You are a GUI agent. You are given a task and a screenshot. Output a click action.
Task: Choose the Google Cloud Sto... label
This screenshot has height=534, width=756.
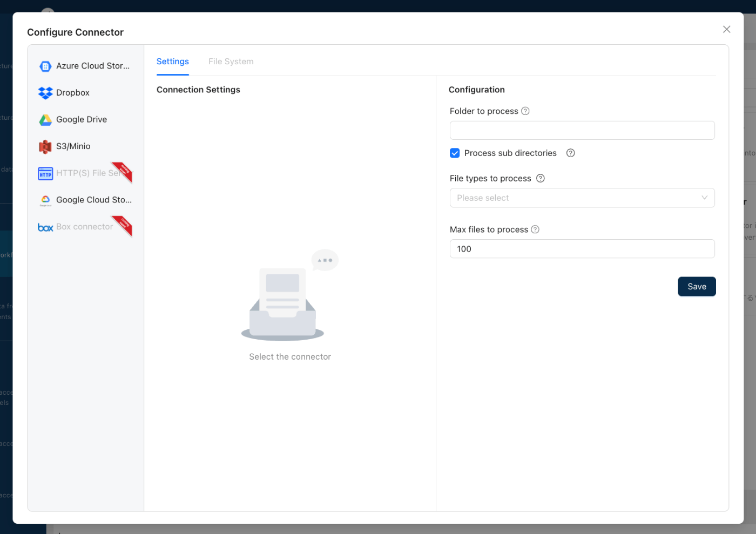pos(94,200)
